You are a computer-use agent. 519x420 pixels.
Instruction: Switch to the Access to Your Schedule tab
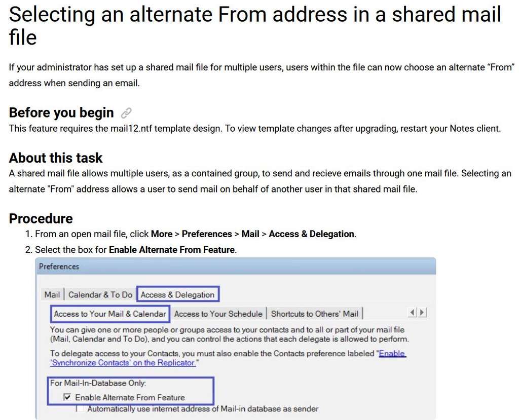[x=218, y=314]
